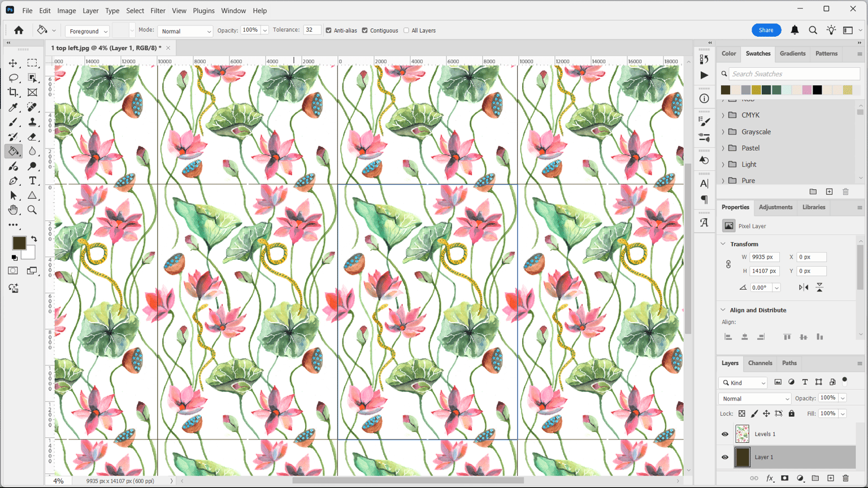This screenshot has width=868, height=488.
Task: Open the search icon in top bar
Action: coord(813,30)
